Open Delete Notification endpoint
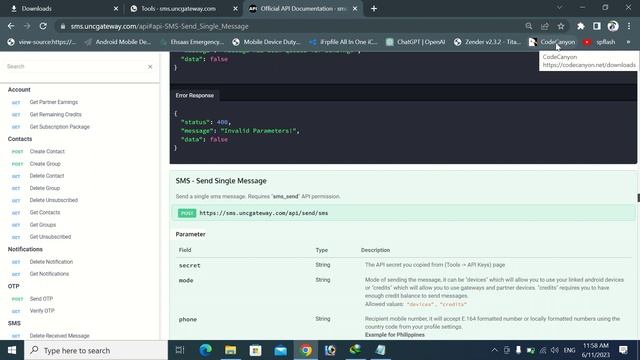 51,262
